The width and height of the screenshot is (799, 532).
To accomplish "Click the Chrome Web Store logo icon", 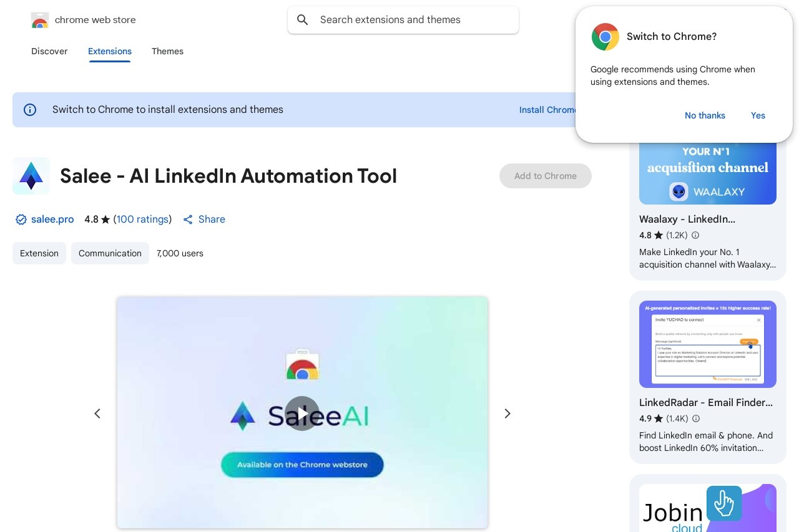I will [40, 20].
